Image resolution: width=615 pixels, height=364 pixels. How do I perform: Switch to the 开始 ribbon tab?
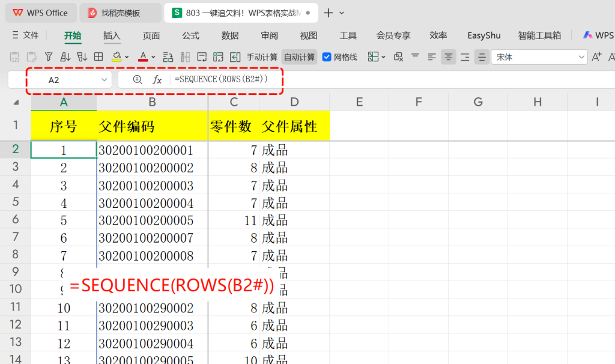(73, 35)
